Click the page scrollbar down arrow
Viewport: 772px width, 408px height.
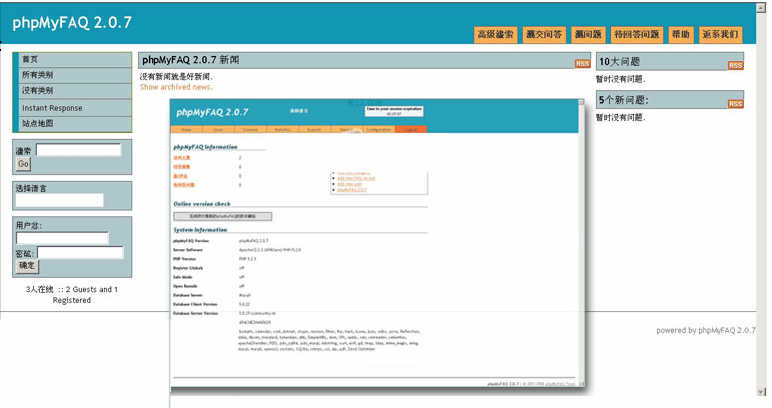click(762, 392)
